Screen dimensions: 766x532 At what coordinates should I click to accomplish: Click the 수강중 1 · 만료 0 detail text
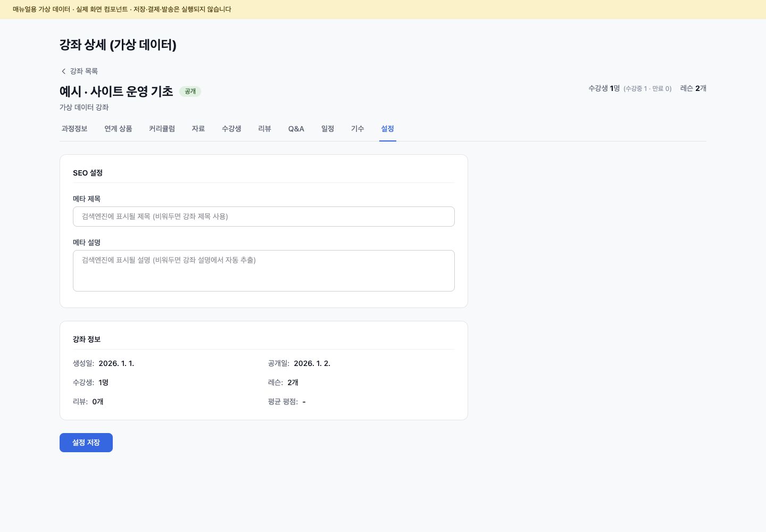[647, 89]
